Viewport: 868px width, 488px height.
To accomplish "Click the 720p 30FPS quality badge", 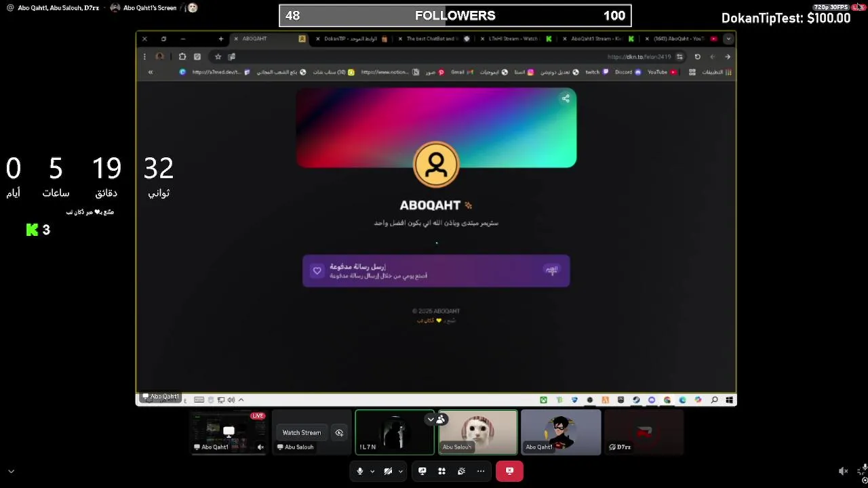I will 831,7.
